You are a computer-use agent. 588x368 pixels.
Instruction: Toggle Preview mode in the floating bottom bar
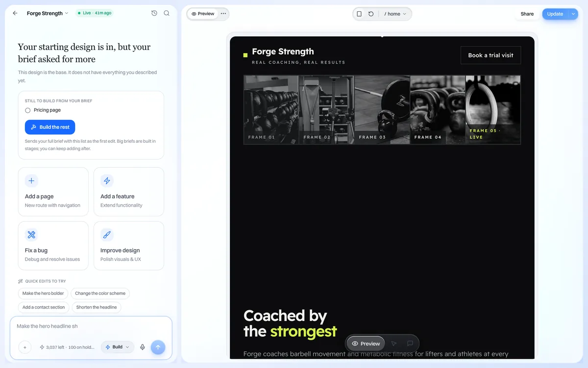366,343
